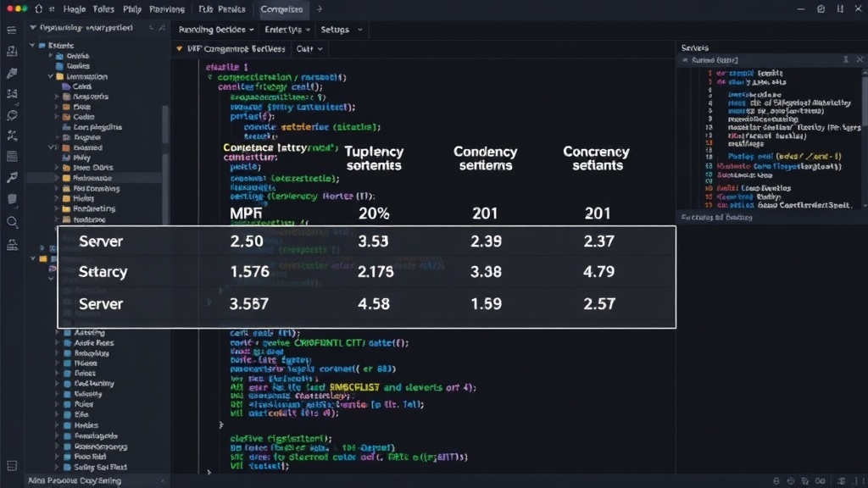Expand the last folder row in the project tree
868x488 pixels.
pyautogui.click(x=57, y=467)
